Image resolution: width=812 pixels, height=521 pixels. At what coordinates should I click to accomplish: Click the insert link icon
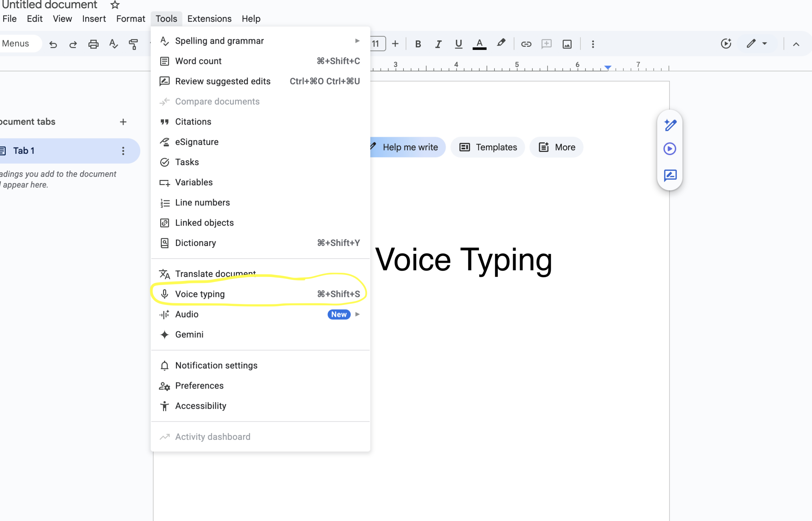point(526,44)
